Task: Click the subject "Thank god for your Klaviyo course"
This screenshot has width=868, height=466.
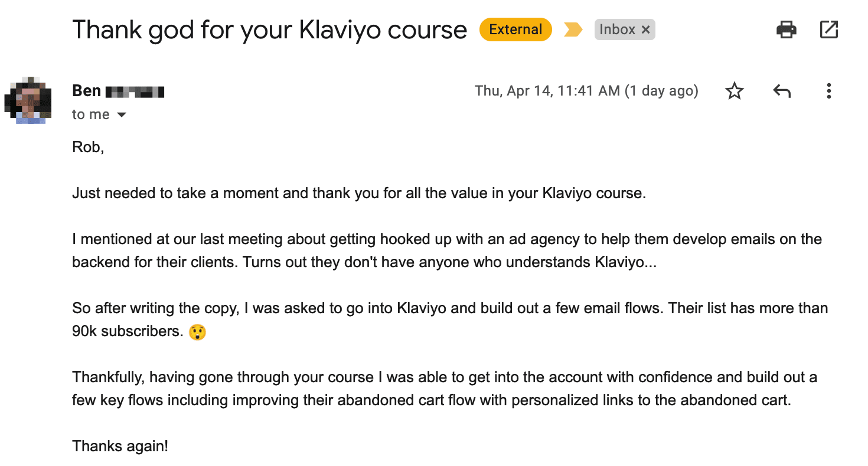Action: coord(269,29)
